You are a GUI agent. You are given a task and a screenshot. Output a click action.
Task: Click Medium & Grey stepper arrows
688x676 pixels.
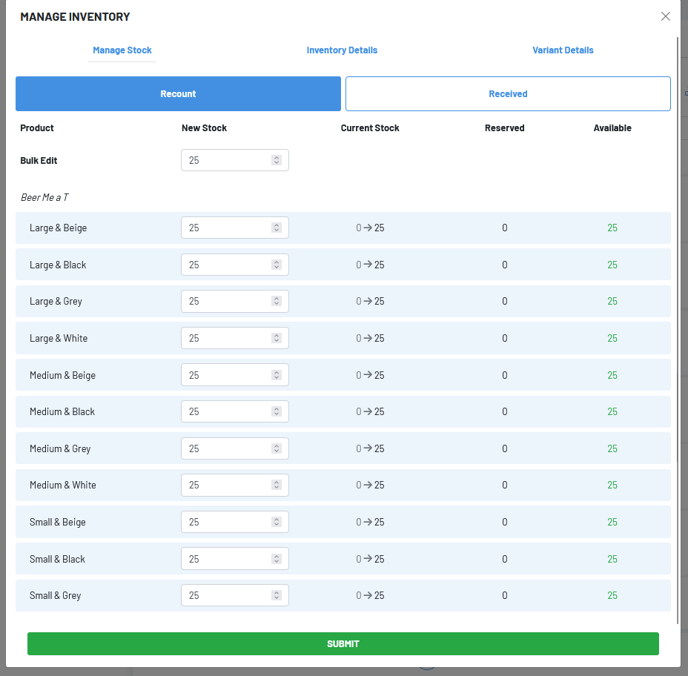tap(276, 448)
